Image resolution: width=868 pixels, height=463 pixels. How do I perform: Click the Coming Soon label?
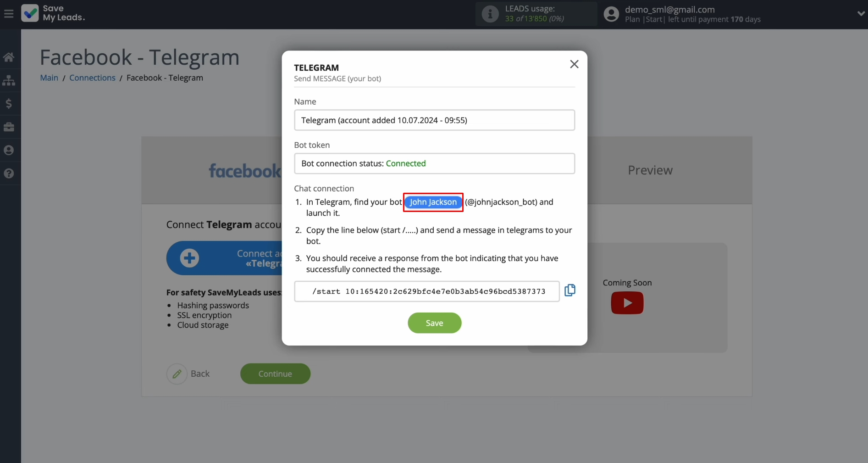point(627,283)
